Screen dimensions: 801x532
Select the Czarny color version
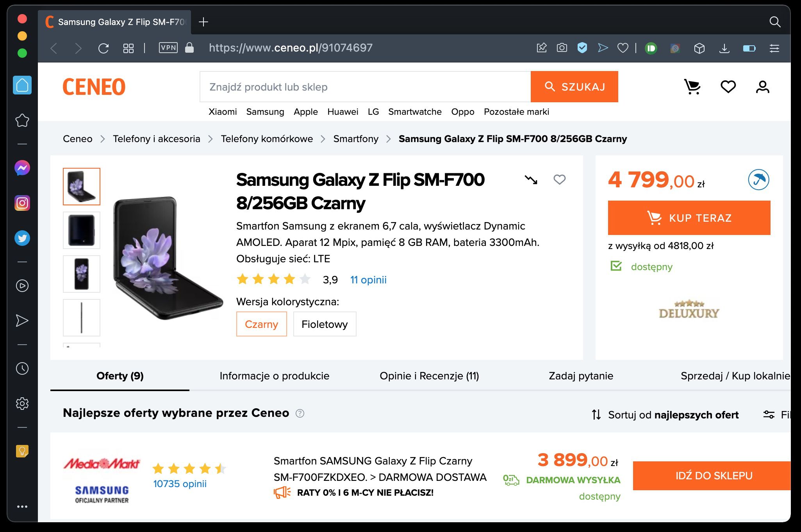point(261,324)
